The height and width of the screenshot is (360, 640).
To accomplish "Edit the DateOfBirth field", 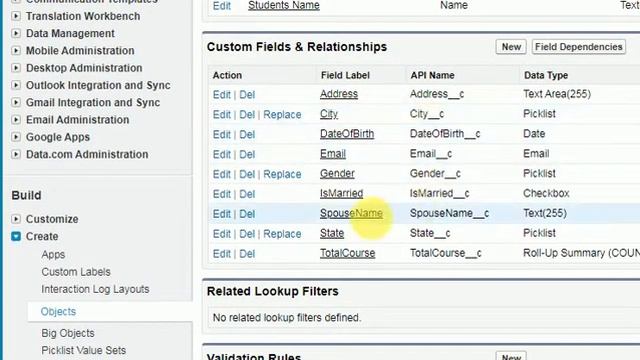I will (x=222, y=135).
